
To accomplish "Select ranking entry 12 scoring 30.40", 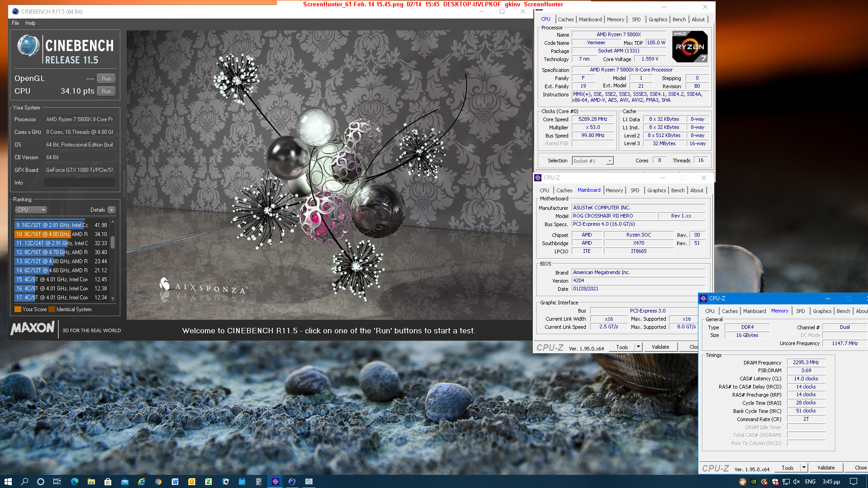I will (x=62, y=252).
